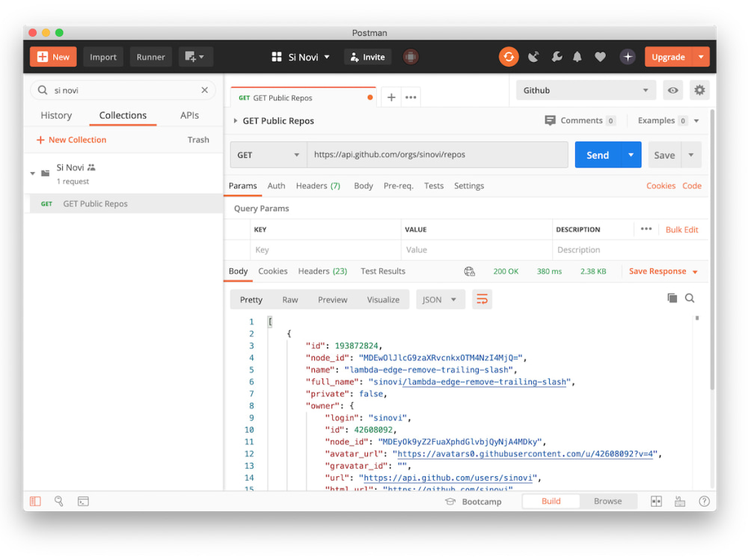
Task: Open the Send options dropdown arrow
Action: (631, 155)
